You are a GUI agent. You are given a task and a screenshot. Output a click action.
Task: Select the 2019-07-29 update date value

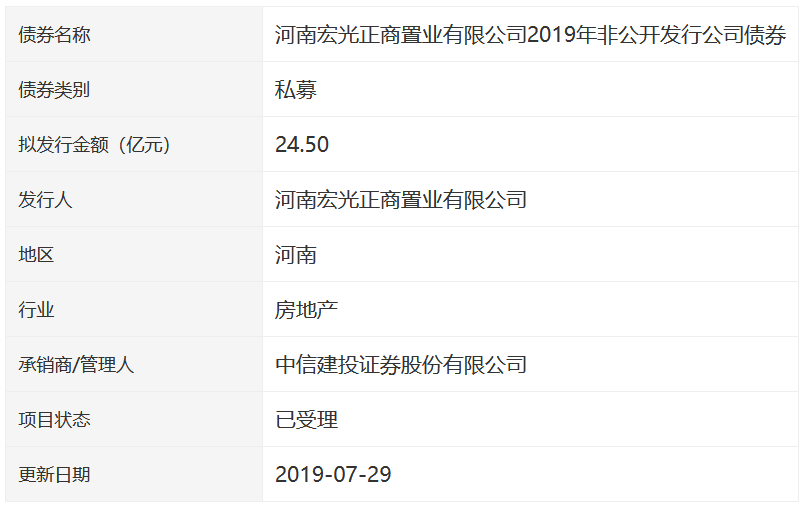[333, 475]
